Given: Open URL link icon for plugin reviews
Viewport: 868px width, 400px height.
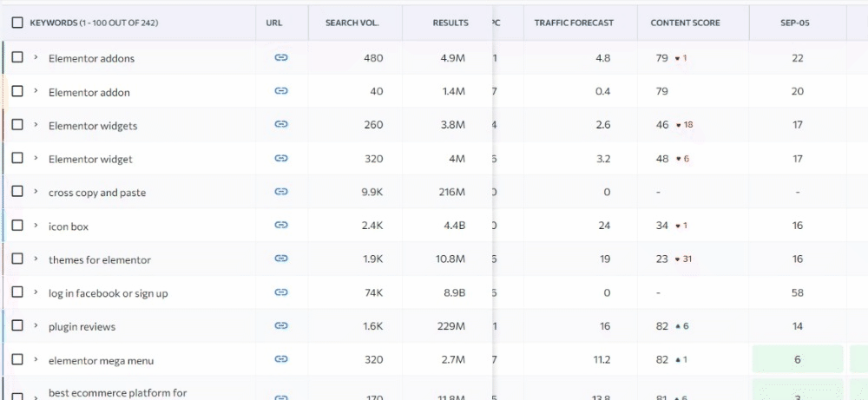Looking at the screenshot, I should point(281,325).
